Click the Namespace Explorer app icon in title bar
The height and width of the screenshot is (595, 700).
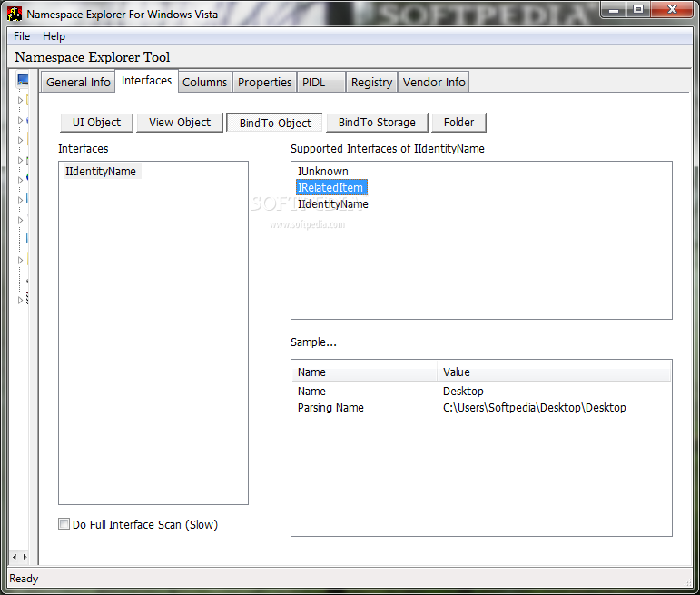click(x=15, y=14)
